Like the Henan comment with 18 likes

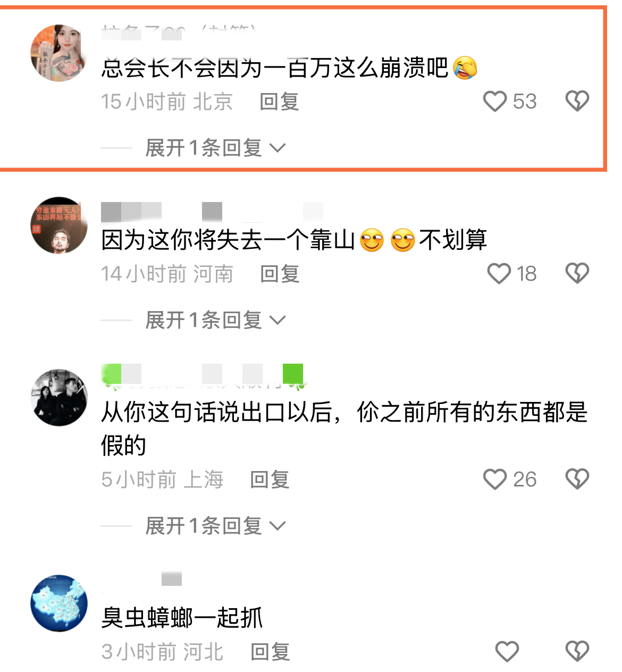coord(499,273)
